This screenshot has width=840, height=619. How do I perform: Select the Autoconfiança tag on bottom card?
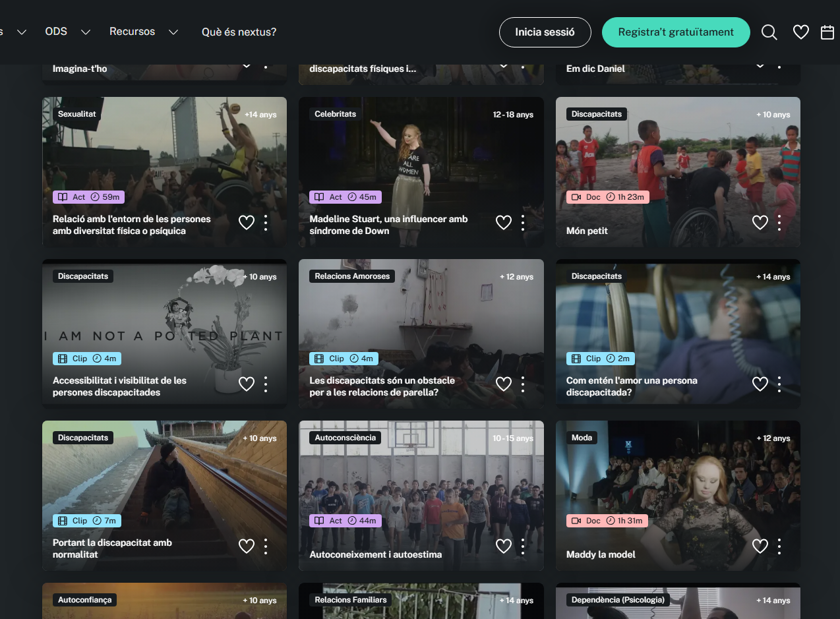[x=85, y=600]
